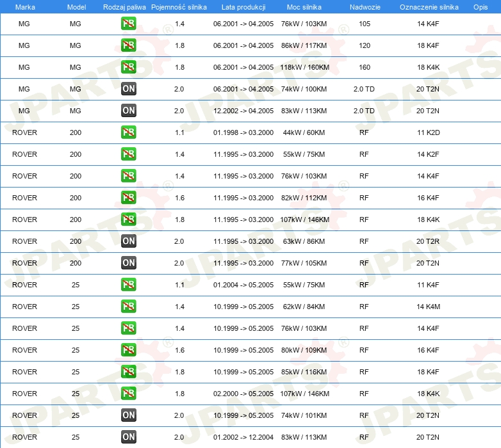Image resolution: width=501 pixels, height=448 pixels.
Task: Select the engine code 14 K4M
Action: (428, 307)
